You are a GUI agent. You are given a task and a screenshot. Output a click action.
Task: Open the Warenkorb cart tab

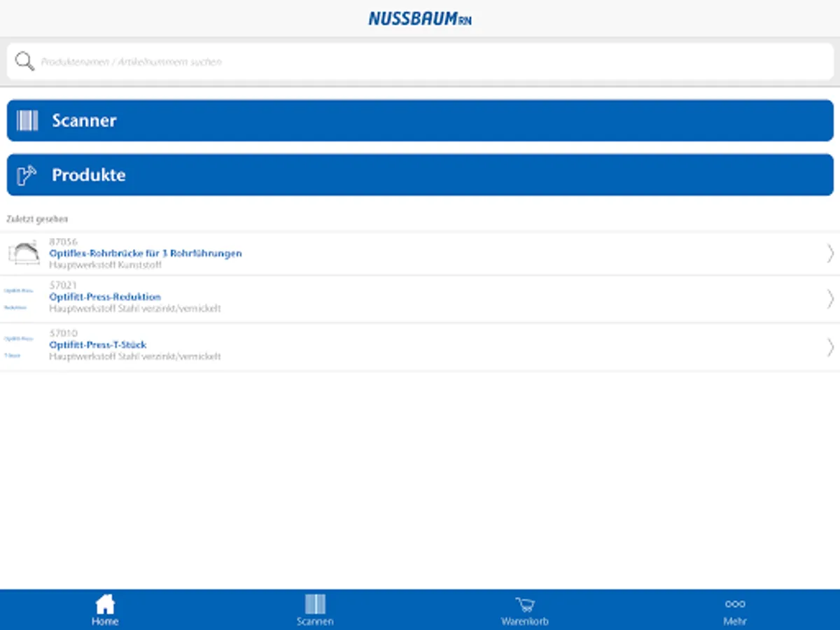point(525,610)
